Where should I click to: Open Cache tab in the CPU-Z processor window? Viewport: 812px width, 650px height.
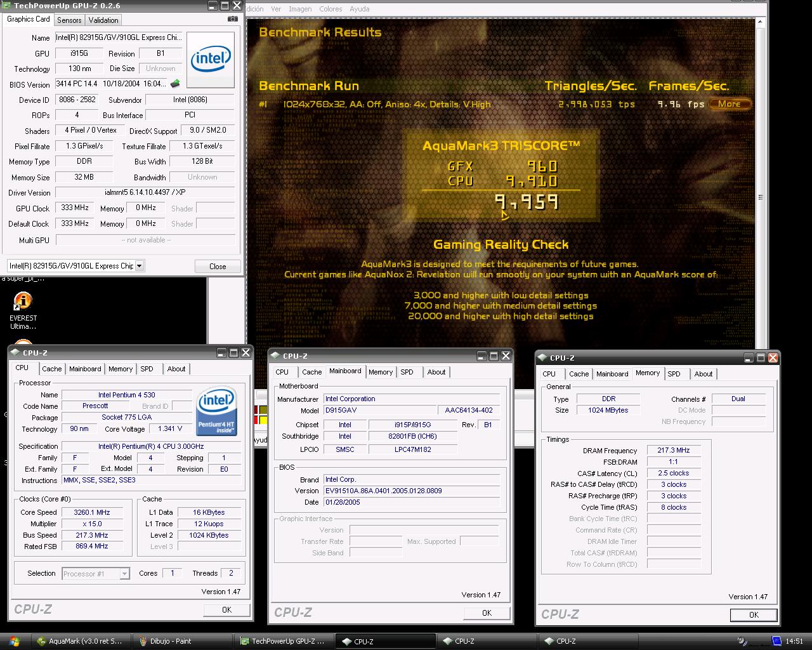(x=52, y=369)
